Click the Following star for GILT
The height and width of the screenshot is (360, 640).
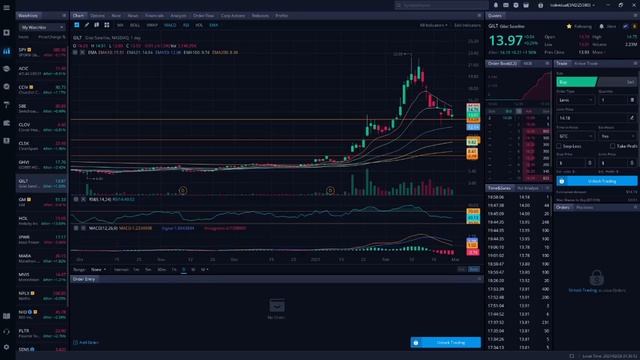coord(569,26)
